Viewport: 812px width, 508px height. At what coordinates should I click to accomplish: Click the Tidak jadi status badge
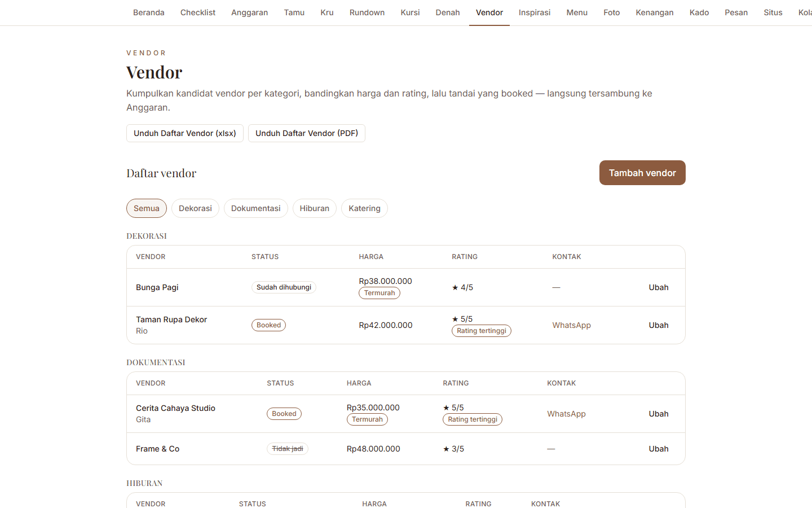pos(288,449)
